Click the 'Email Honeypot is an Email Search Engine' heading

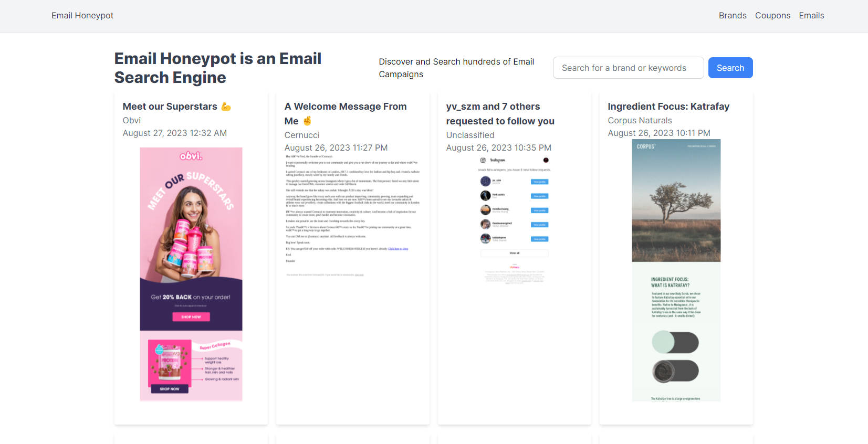218,68
